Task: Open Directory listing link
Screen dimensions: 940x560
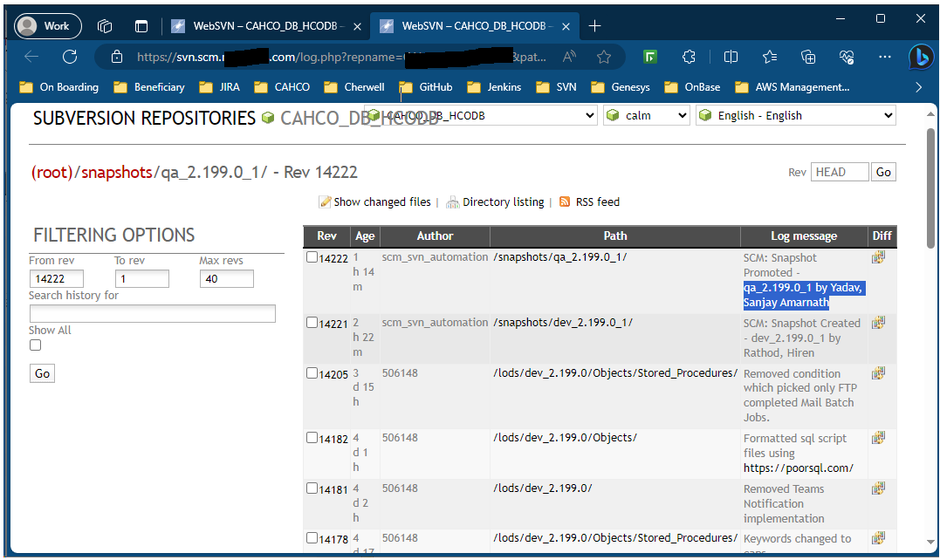Action: pos(503,202)
